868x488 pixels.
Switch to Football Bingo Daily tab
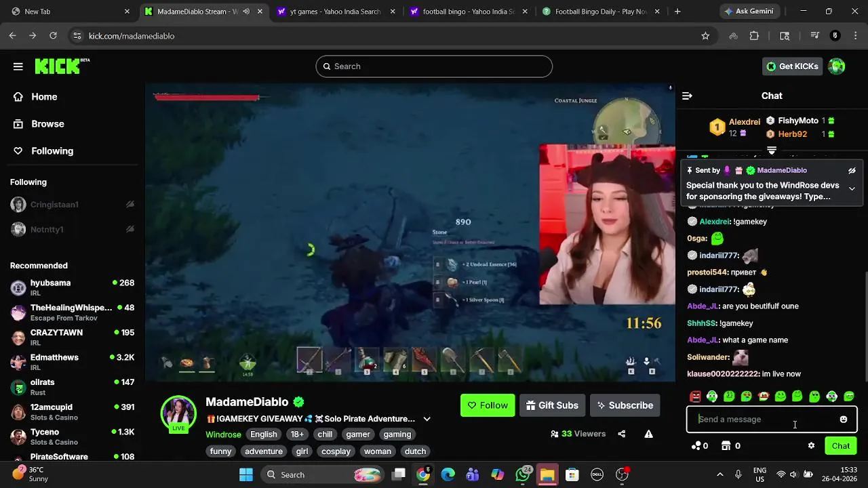pyautogui.click(x=601, y=12)
